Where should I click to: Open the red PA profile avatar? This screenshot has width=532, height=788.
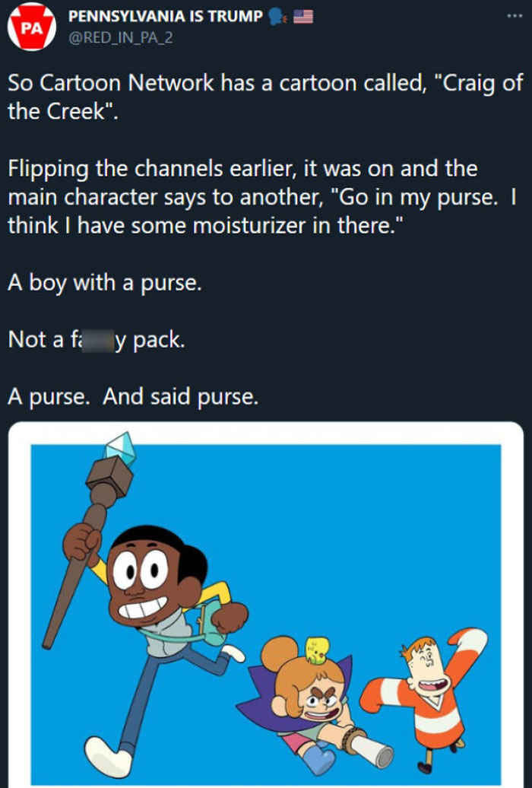coord(32,27)
